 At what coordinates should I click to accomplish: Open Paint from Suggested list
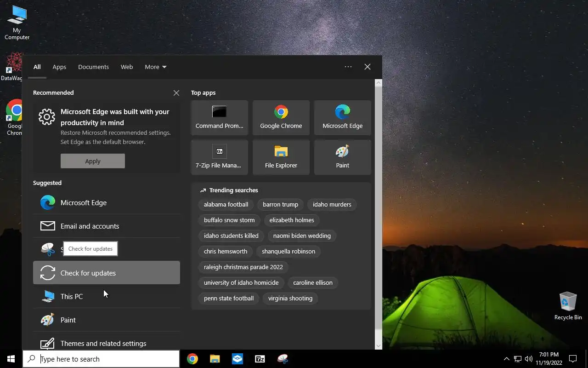pyautogui.click(x=107, y=320)
